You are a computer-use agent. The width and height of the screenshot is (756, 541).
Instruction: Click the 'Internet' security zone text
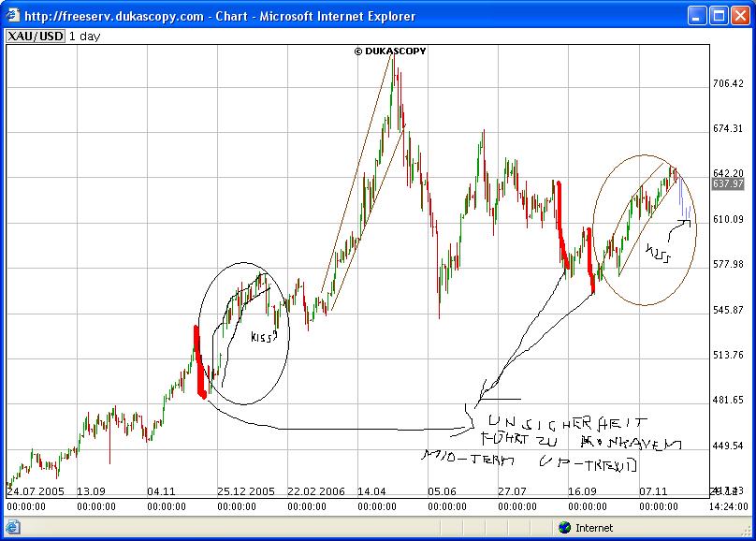[x=594, y=528]
